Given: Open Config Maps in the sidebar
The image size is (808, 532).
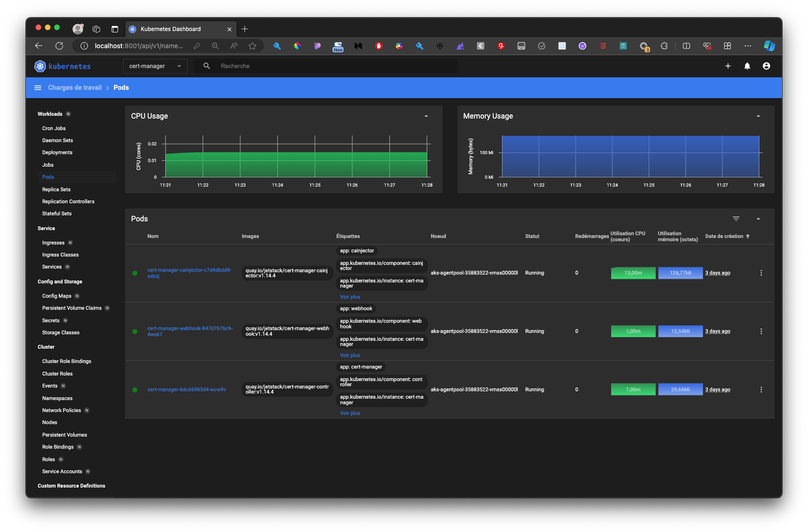Looking at the screenshot, I should (x=56, y=296).
